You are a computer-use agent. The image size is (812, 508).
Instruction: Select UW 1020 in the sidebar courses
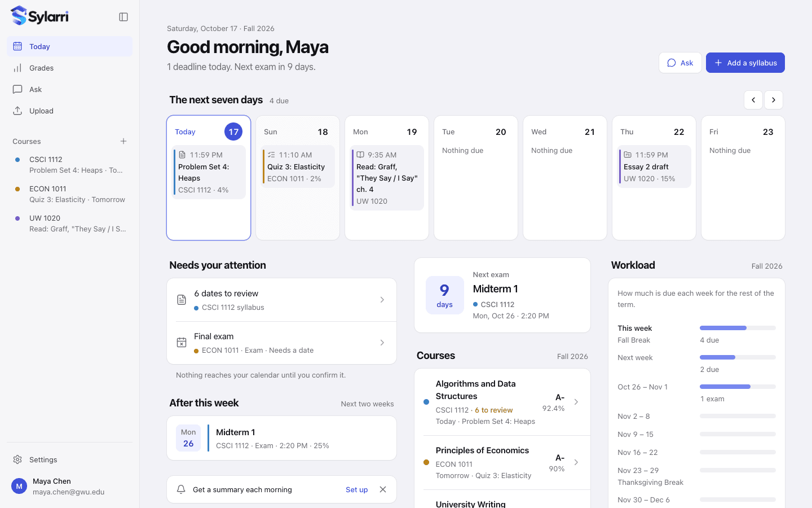click(70, 224)
